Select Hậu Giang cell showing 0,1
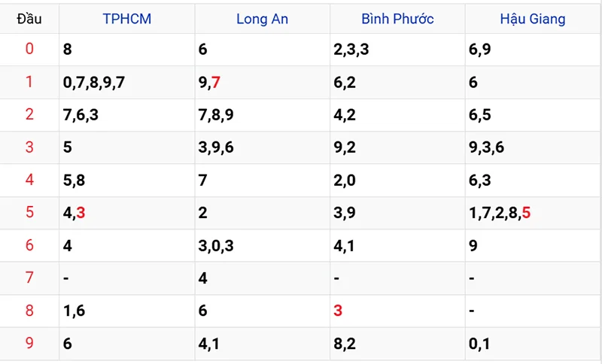Image resolution: width=602 pixels, height=364 pixels. [479, 343]
